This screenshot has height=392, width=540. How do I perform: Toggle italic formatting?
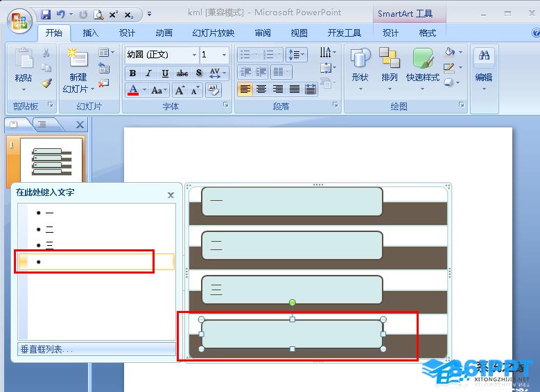point(148,73)
